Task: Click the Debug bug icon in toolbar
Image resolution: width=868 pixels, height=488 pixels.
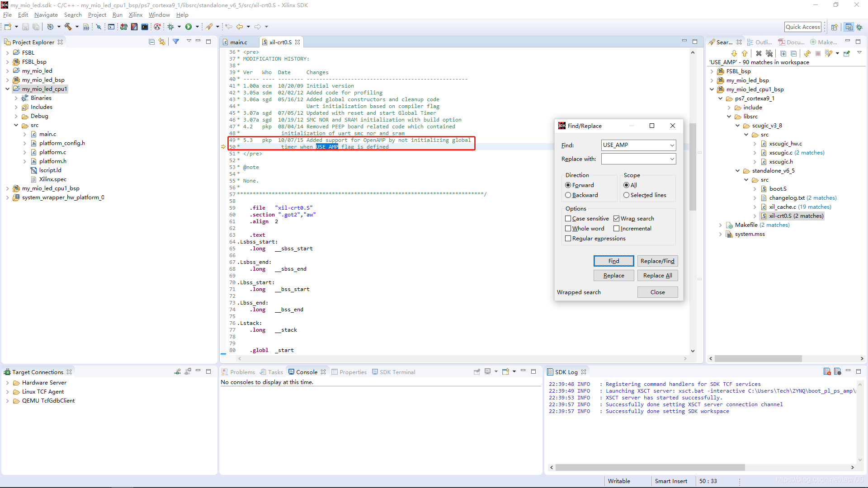Action: click(x=171, y=27)
